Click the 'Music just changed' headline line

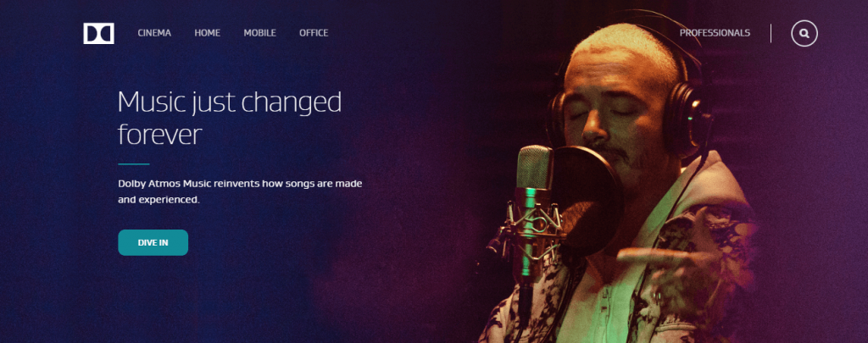point(230,103)
